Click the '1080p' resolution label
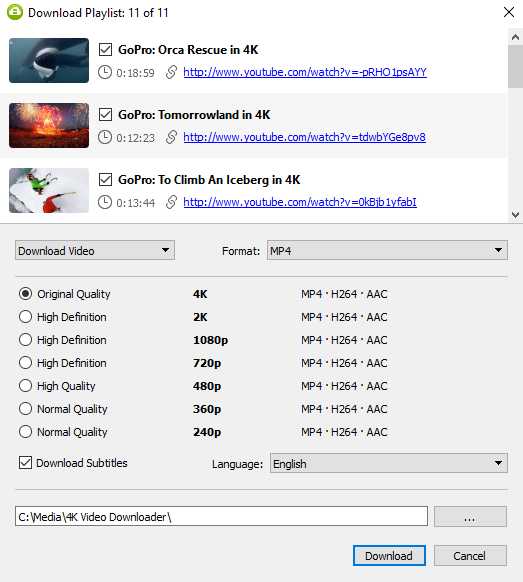 (210, 340)
